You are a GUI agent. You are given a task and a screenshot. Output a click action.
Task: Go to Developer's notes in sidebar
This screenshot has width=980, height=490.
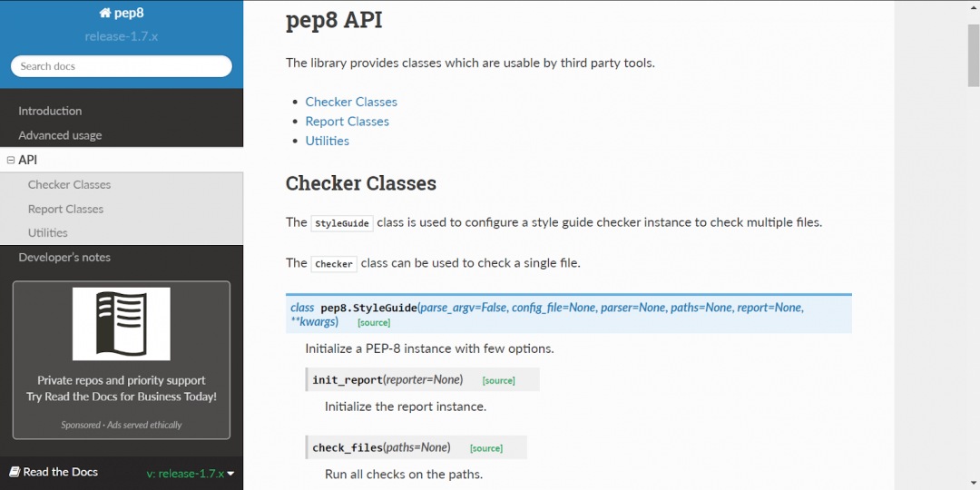point(64,257)
